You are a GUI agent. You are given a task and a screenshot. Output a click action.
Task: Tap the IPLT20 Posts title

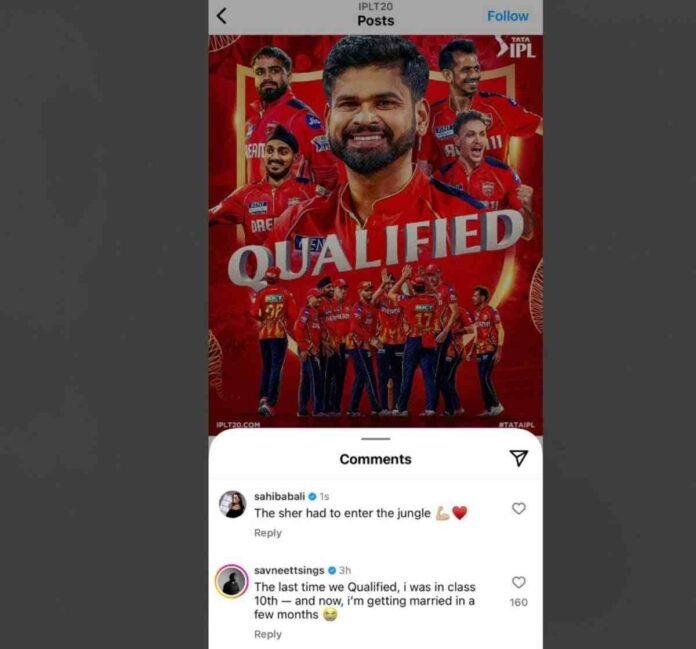pyautogui.click(x=376, y=15)
